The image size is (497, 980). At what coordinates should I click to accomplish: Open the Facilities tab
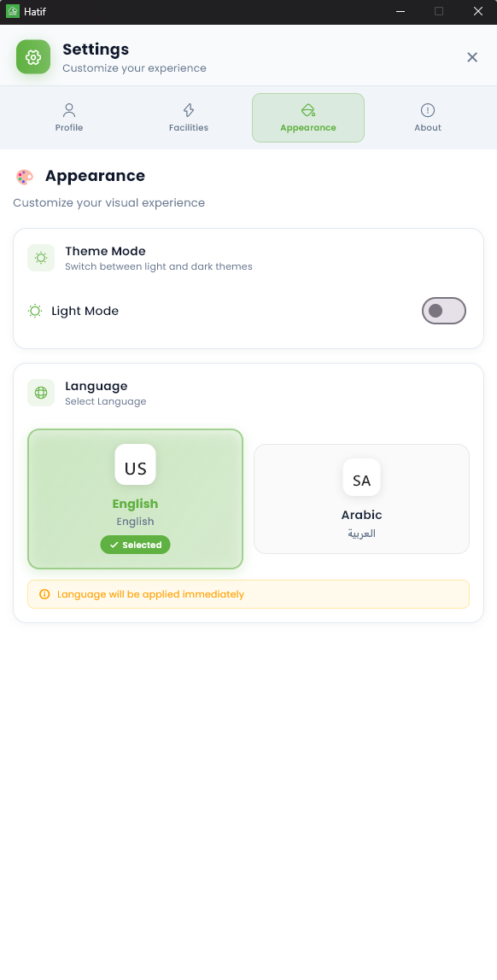[188, 116]
